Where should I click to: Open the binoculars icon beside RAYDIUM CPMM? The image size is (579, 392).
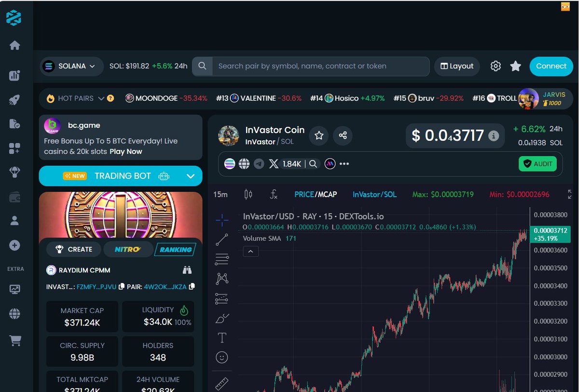point(187,270)
